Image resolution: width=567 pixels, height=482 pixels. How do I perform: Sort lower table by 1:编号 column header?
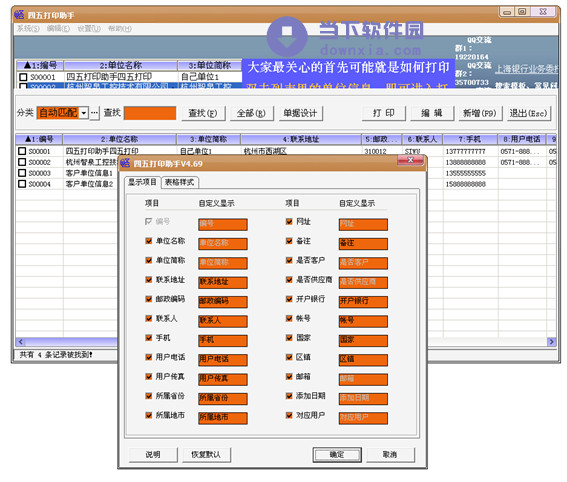pos(39,139)
